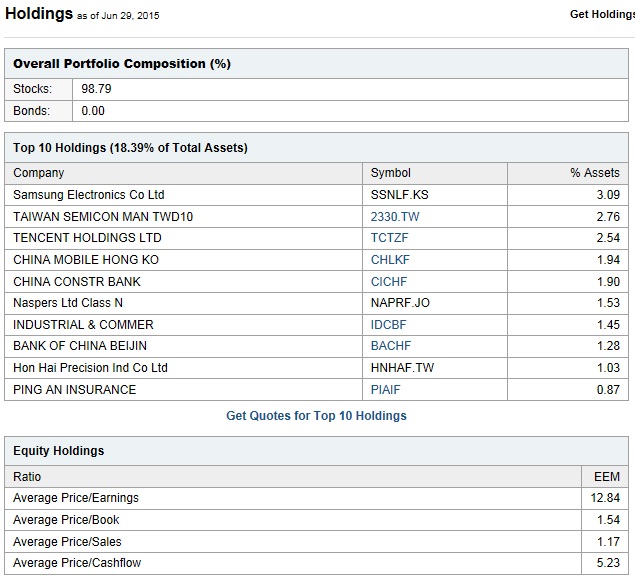Click the Stocks value 98.79
Viewport: 635px width, 582px height.
click(x=96, y=89)
